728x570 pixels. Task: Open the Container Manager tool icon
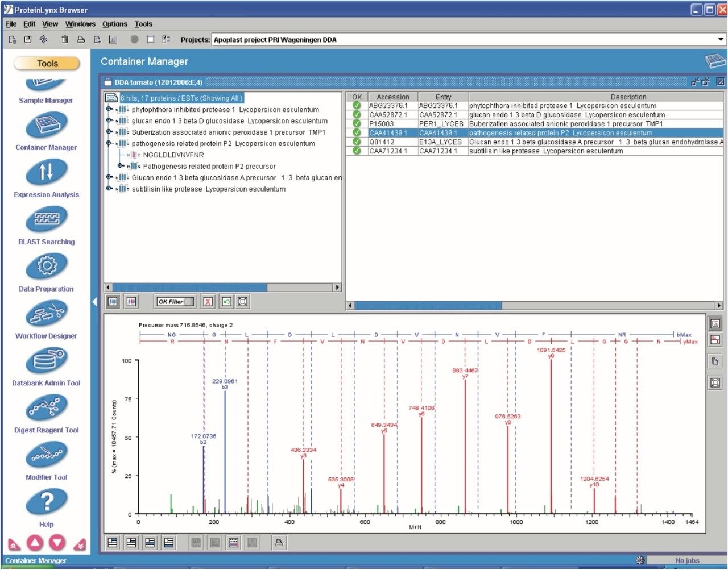pyautogui.click(x=46, y=126)
